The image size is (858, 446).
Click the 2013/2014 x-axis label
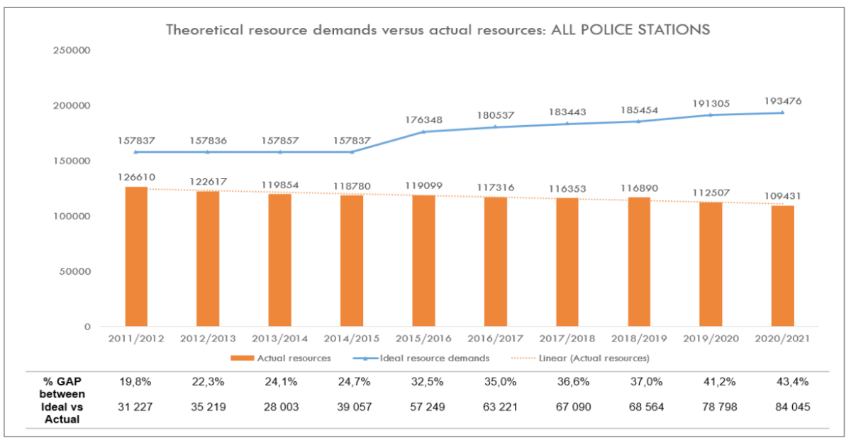point(280,339)
